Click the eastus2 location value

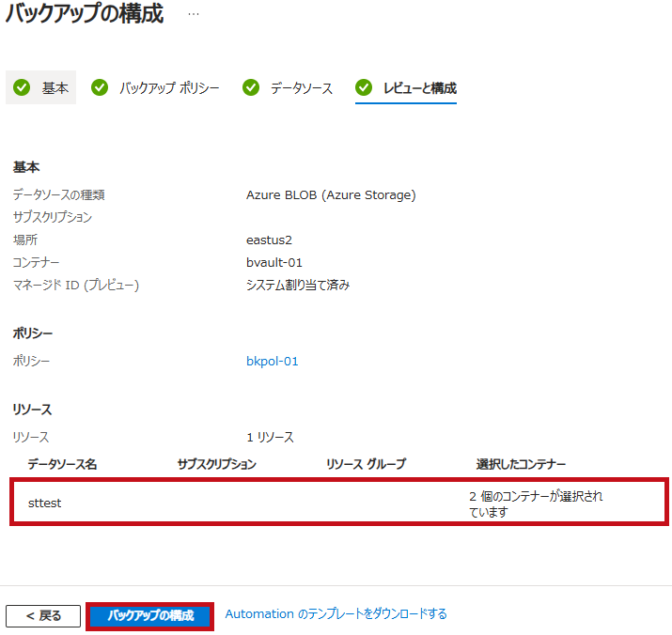[x=269, y=240]
